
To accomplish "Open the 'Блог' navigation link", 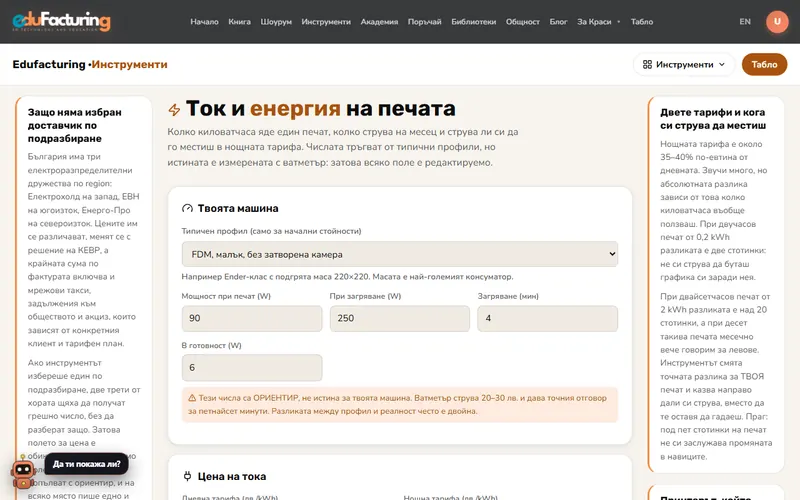I will coord(558,21).
